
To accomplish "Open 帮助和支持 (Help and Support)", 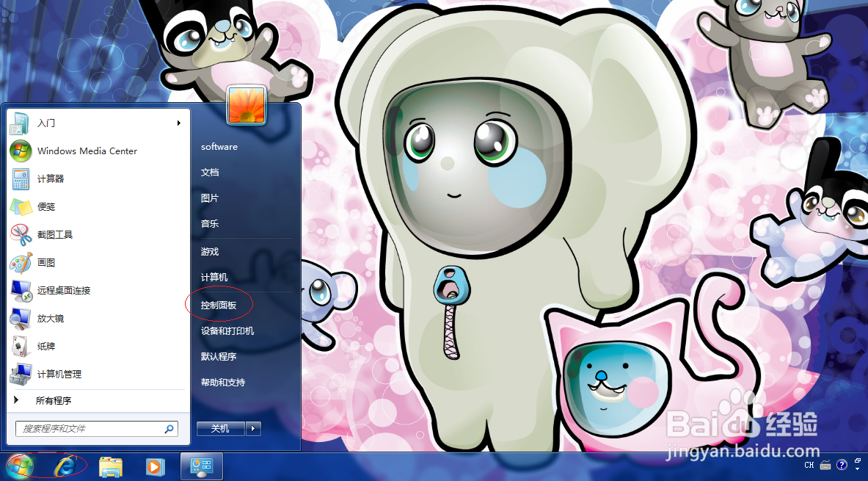I will (223, 383).
